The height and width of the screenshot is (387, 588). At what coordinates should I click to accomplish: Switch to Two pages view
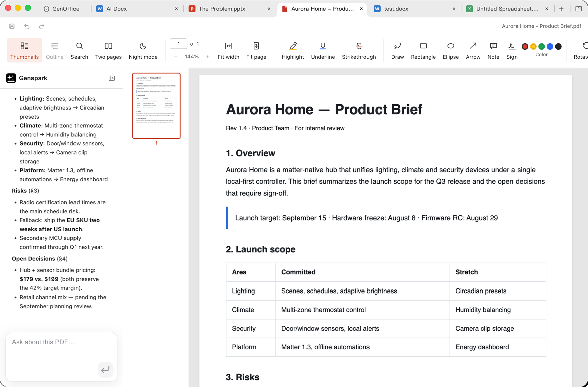tap(108, 50)
